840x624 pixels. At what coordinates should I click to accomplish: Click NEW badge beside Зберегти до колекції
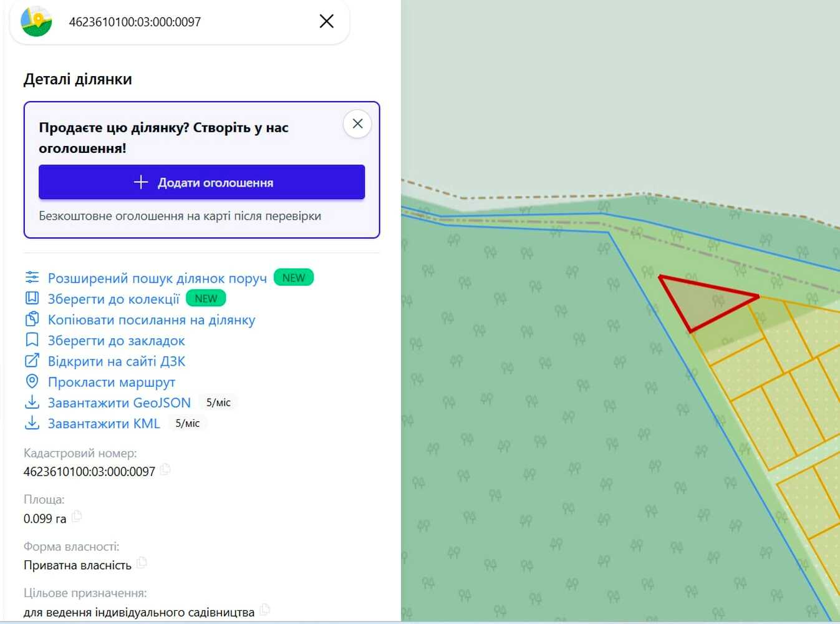(206, 298)
